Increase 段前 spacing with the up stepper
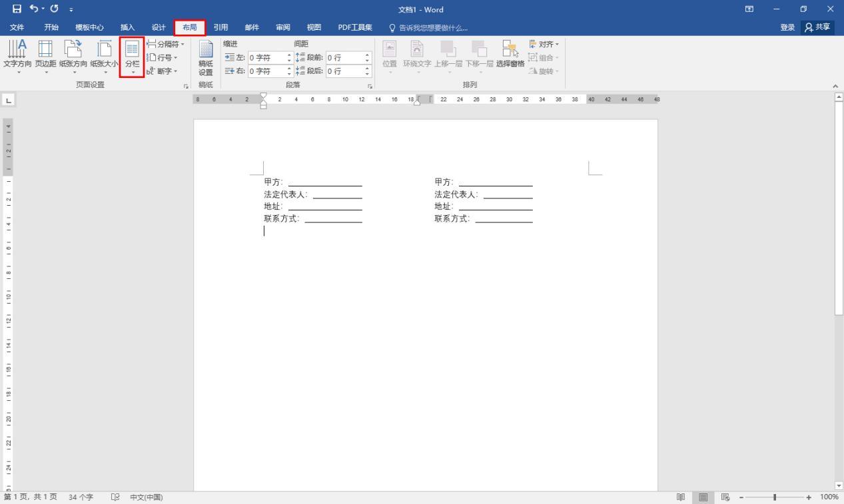The height and width of the screenshot is (504, 844). [x=366, y=55]
